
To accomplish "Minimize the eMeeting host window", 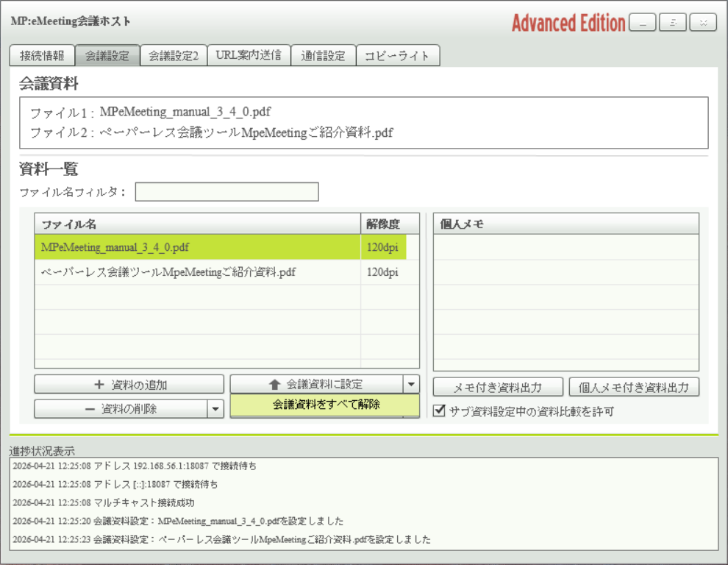I will point(642,23).
